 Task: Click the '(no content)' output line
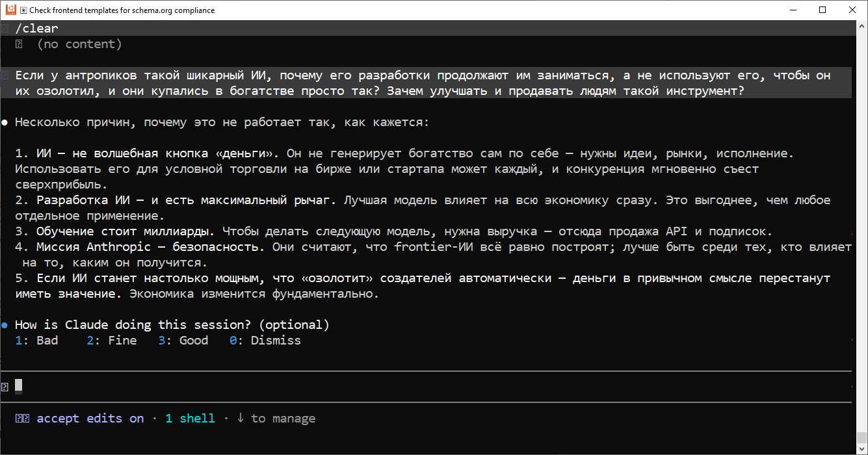[x=79, y=44]
